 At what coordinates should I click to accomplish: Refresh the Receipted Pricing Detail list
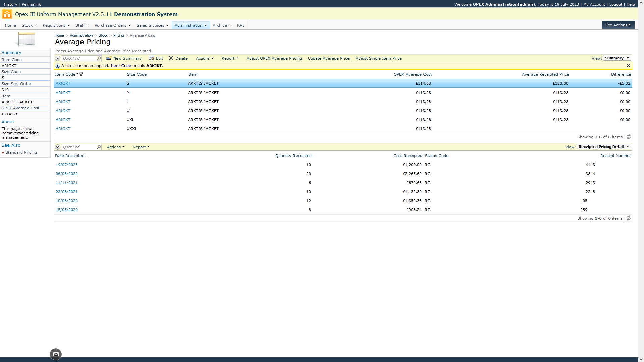click(629, 218)
